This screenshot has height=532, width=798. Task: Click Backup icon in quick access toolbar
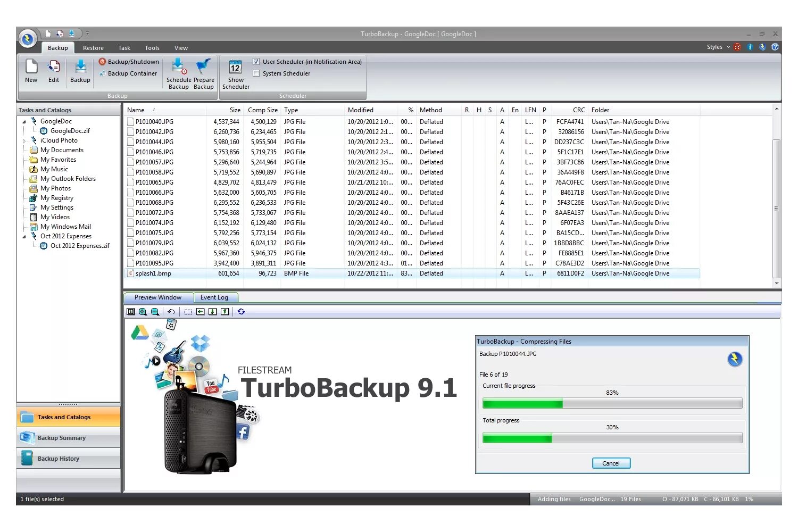tap(72, 34)
